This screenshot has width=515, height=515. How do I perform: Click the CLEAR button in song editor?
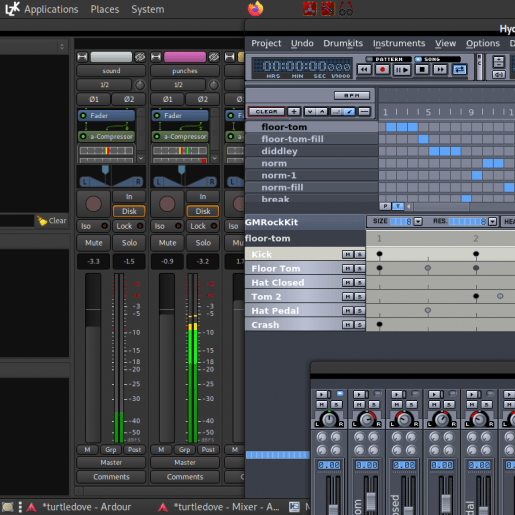pos(266,112)
